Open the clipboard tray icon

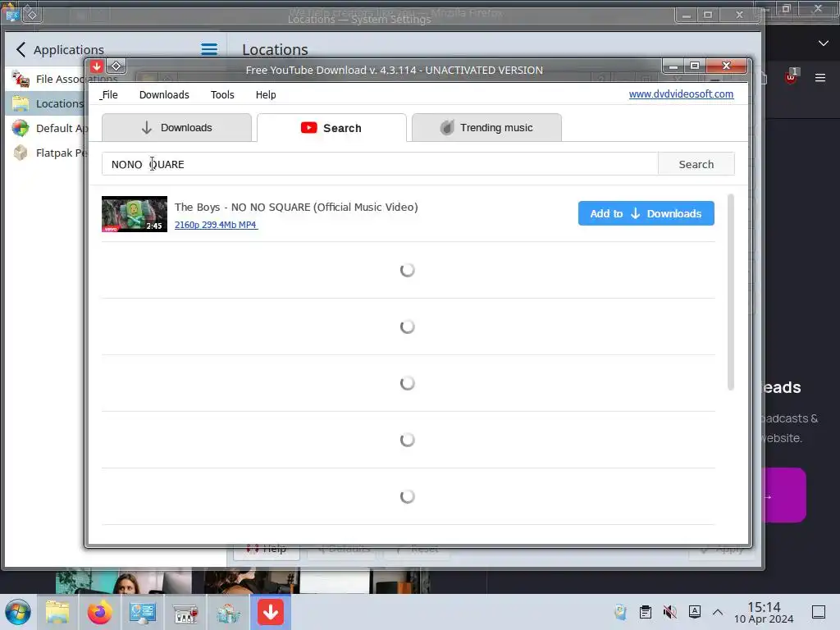tap(646, 612)
